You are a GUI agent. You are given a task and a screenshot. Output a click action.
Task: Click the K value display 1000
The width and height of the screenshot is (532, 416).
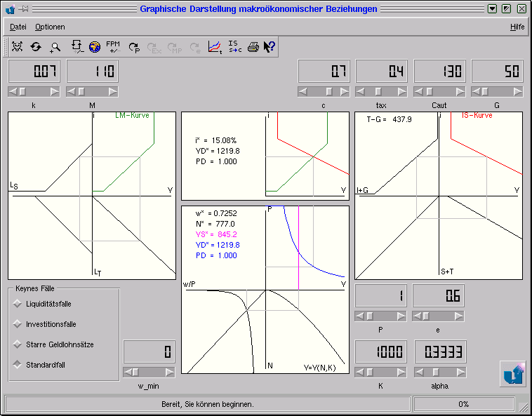(380, 351)
